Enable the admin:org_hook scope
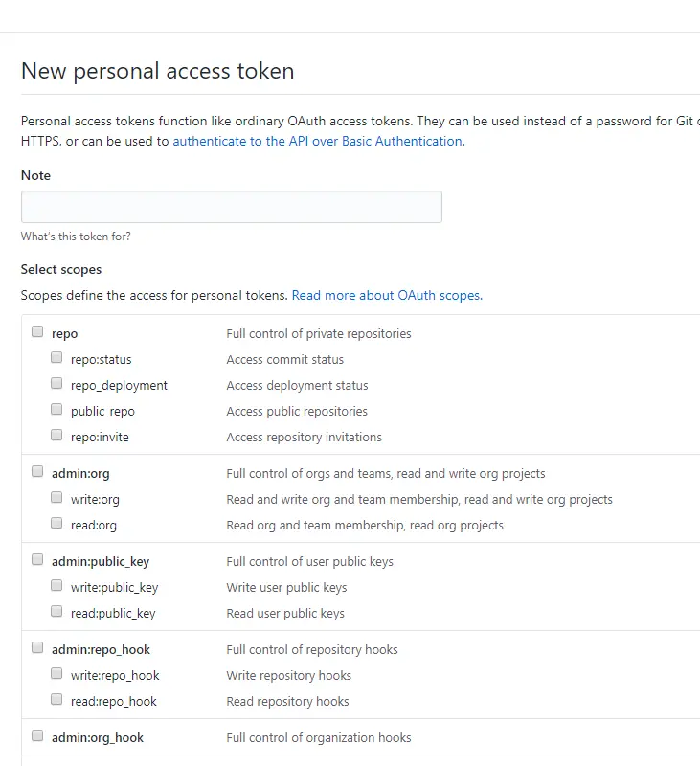The width and height of the screenshot is (700, 766). pos(36,734)
